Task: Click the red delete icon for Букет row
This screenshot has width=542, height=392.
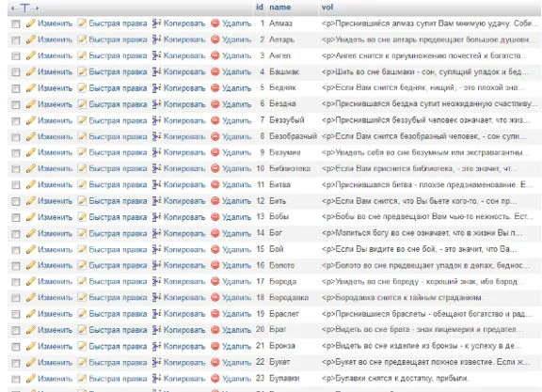Action: (215, 362)
